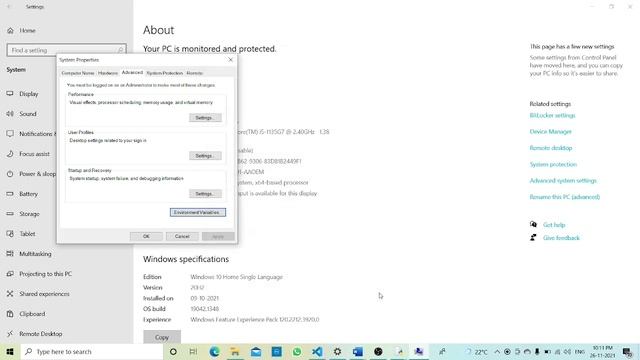This screenshot has width=640, height=360.
Task: Open Battery settings in sidebar
Action: [x=28, y=194]
